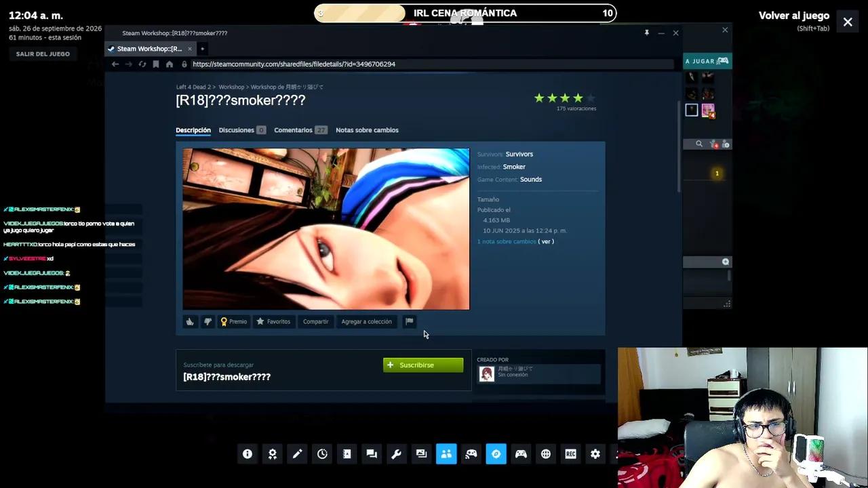The height and width of the screenshot is (488, 868).
Task: Toggle the web browser compass icon
Action: click(496, 454)
